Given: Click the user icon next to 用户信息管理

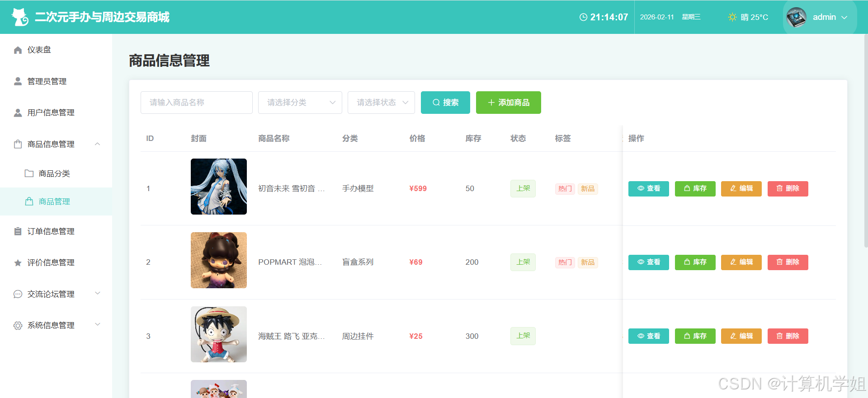Looking at the screenshot, I should point(18,112).
